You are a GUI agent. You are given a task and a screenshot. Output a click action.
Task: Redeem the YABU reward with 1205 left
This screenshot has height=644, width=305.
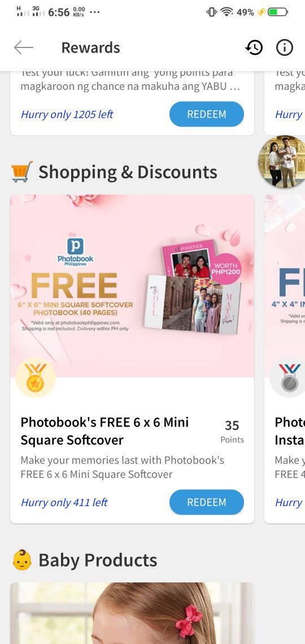pos(207,114)
